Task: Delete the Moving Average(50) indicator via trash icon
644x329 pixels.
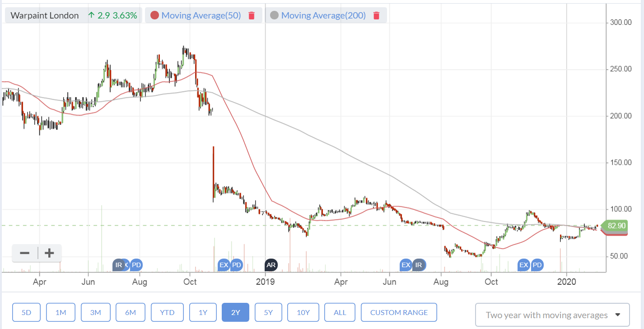Action: tap(252, 16)
